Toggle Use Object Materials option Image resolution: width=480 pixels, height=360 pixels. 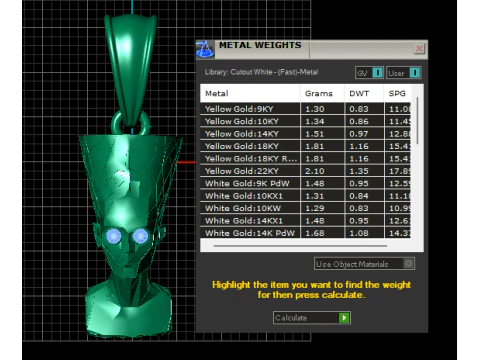(x=364, y=264)
